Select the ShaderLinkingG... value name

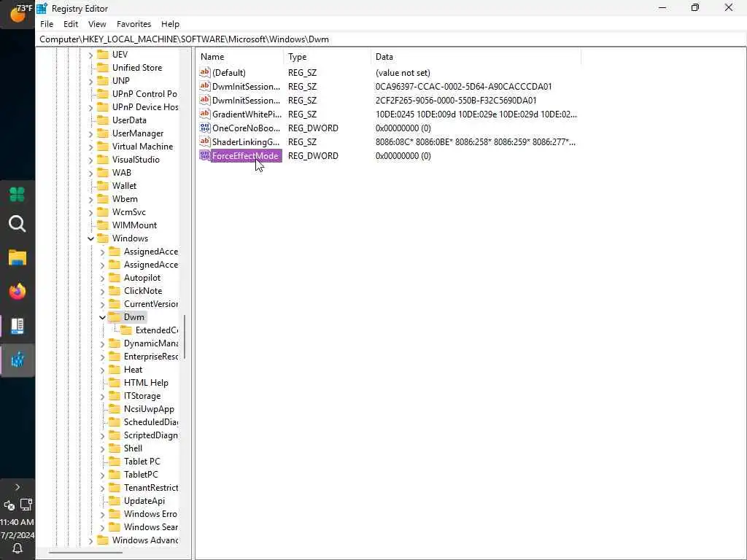(246, 142)
